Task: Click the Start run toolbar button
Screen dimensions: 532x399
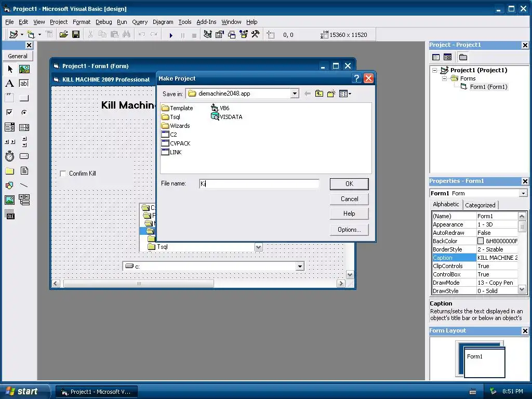Action: tap(171, 35)
